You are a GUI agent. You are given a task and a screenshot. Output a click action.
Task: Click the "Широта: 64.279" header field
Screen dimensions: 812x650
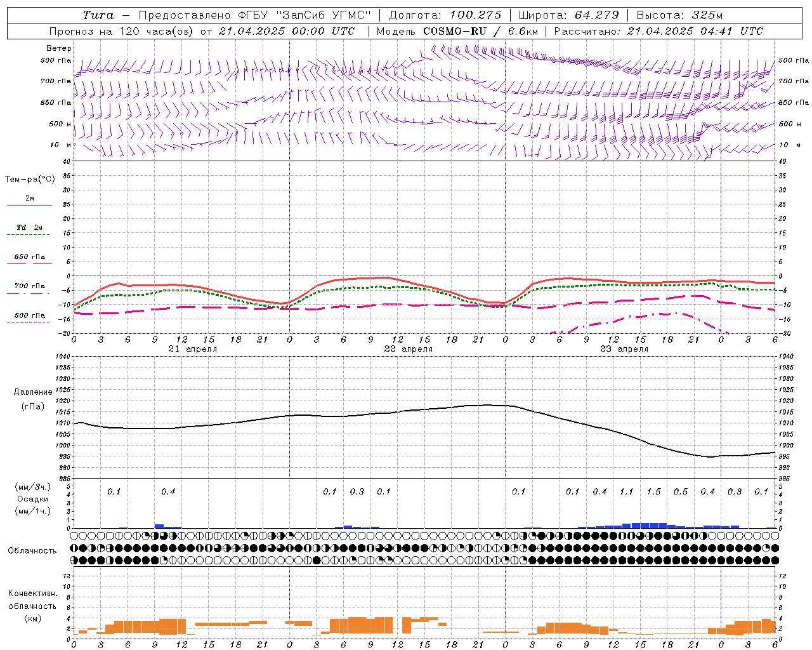(568, 15)
